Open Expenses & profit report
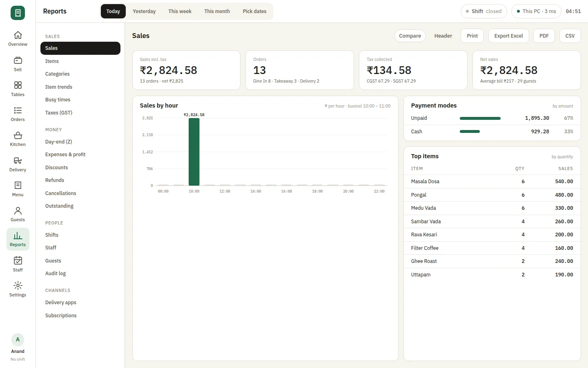Image resolution: width=588 pixels, height=368 pixels. pyautogui.click(x=80, y=155)
